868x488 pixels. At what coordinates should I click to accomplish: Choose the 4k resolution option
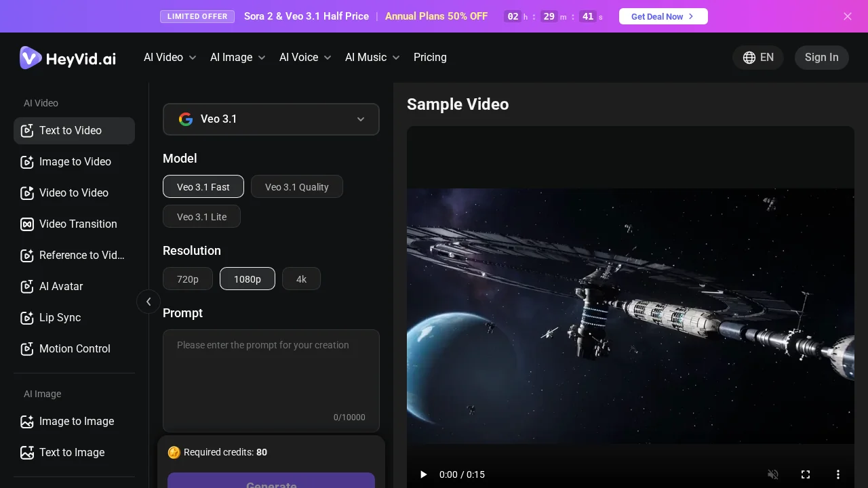(301, 279)
